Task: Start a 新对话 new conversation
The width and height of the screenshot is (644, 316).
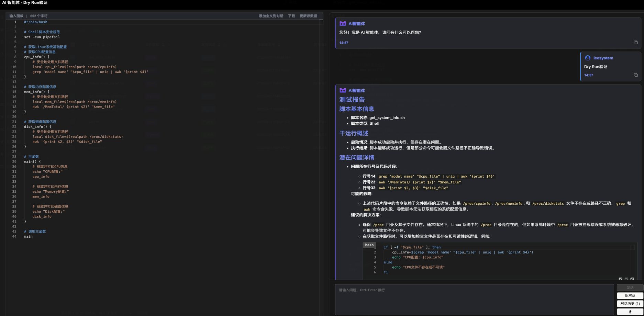Action: (x=630, y=295)
